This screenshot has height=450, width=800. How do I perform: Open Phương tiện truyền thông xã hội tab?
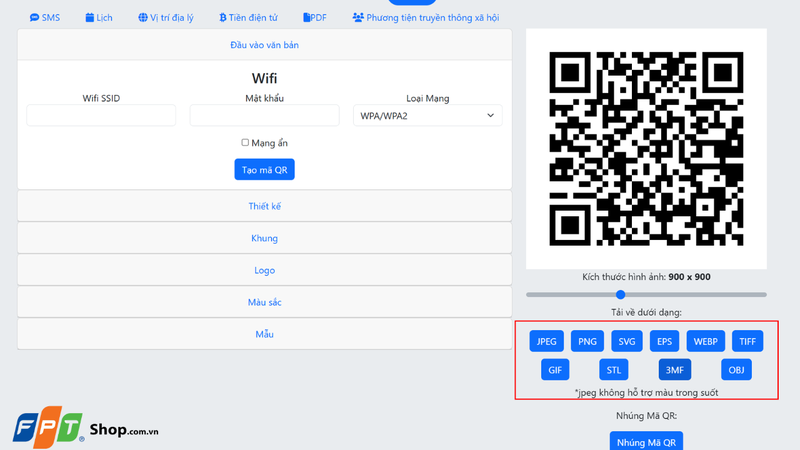coord(426,17)
